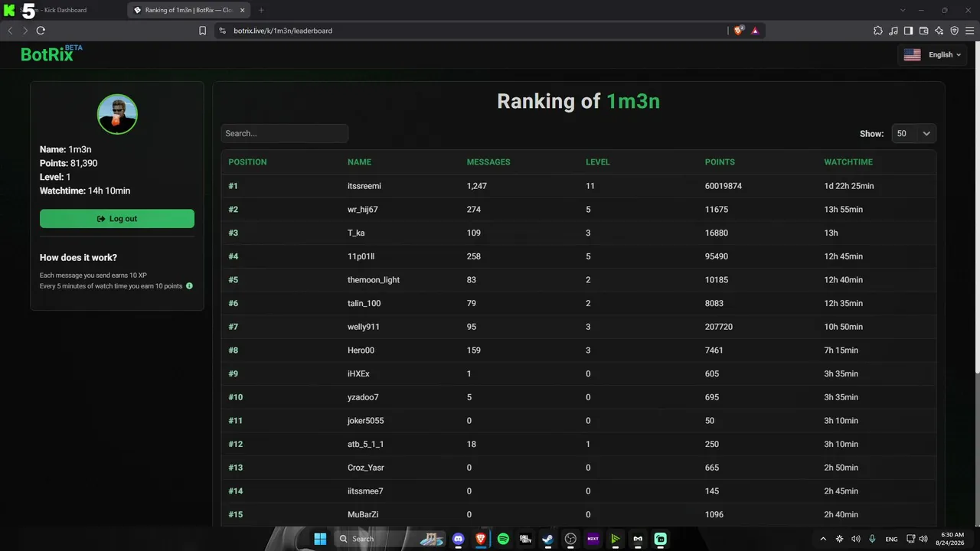Click the site settings icon in address bar
The height and width of the screenshot is (551, 980).
pos(222,31)
